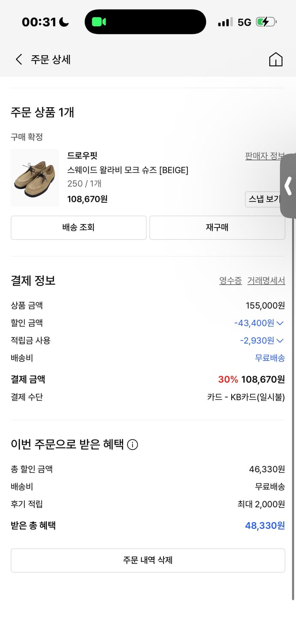Open the 거래명세서 transaction statement
This screenshot has width=296, height=644.
pos(266,280)
